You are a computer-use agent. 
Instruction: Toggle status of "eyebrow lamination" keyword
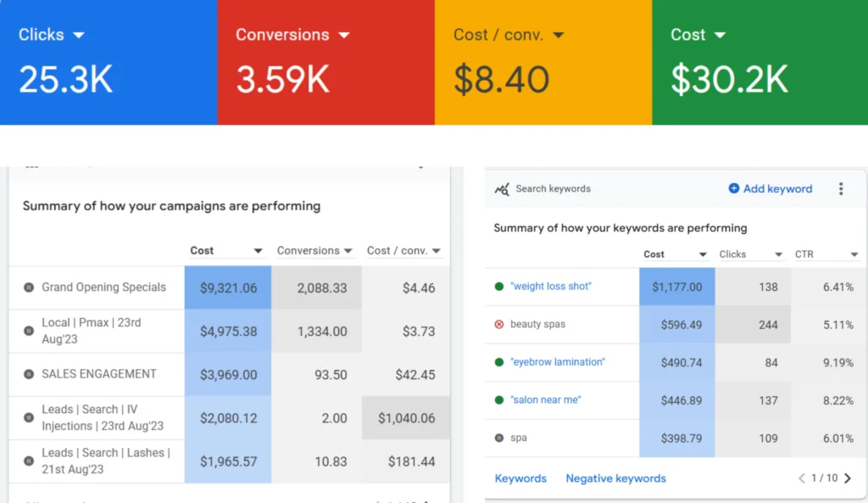[499, 362]
